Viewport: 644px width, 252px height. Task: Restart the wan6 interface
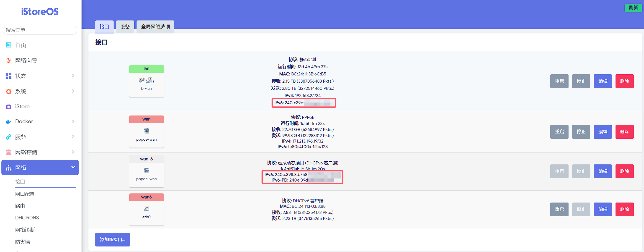[x=559, y=209]
